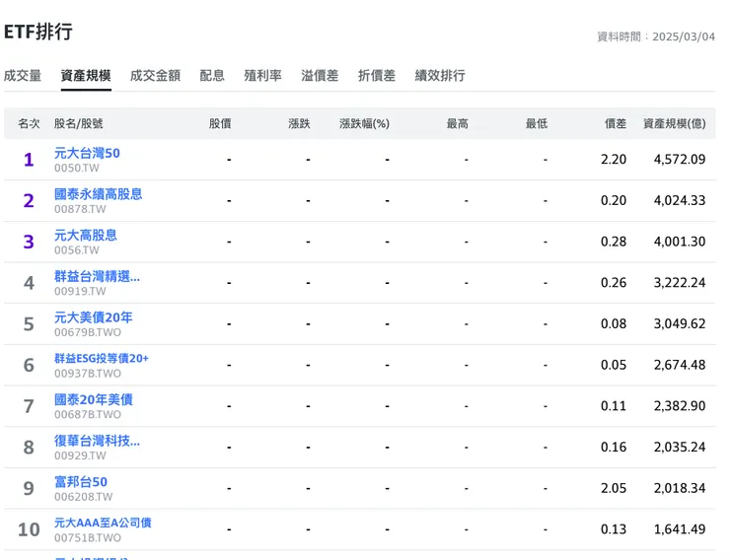
Task: Click the 3,222.24 asset value
Action: coord(680,283)
